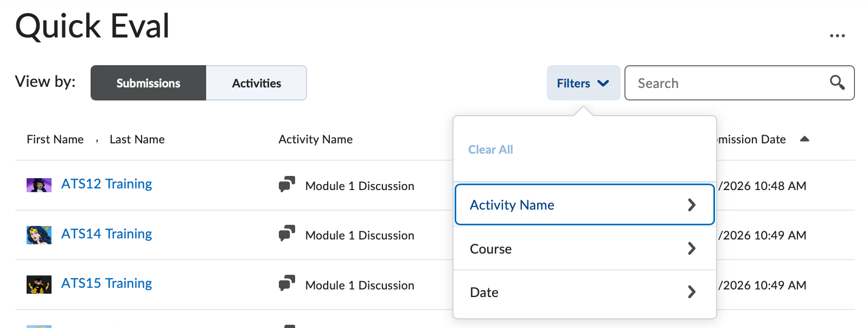Open ATS14 Training submission

click(106, 234)
